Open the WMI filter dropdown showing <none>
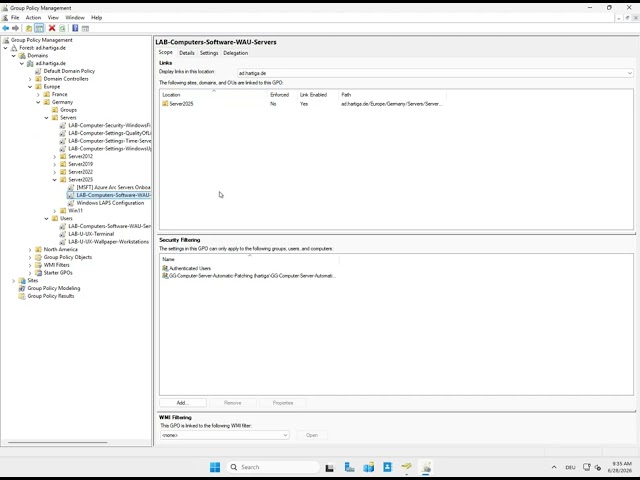The image size is (640, 480). coord(224,435)
